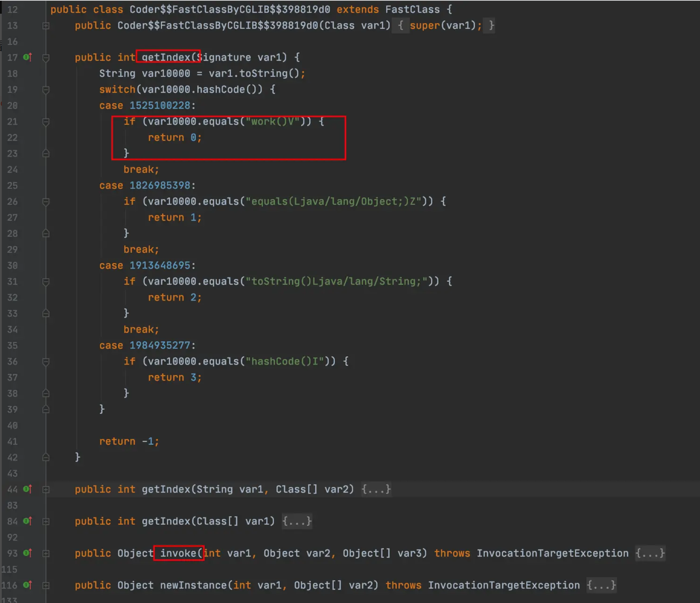Viewport: 700px width, 603px height.
Task: Click InvocationTargetException on line 93
Action: tap(552, 553)
